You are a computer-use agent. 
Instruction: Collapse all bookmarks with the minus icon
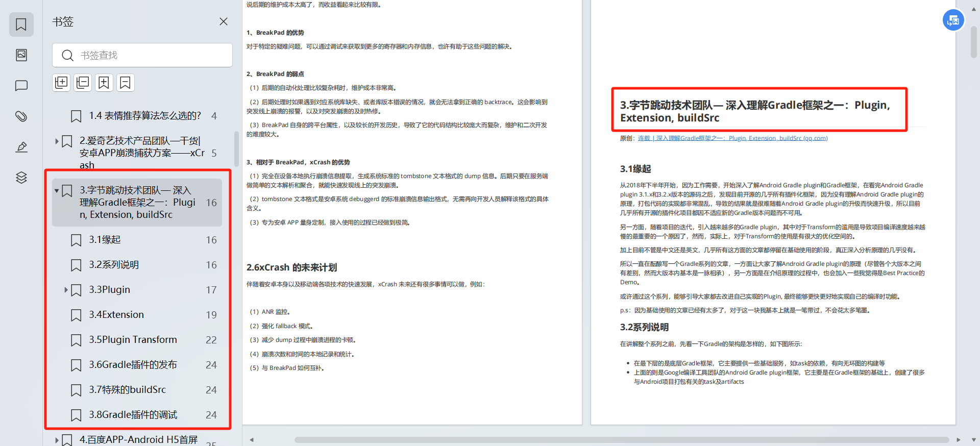pos(83,83)
